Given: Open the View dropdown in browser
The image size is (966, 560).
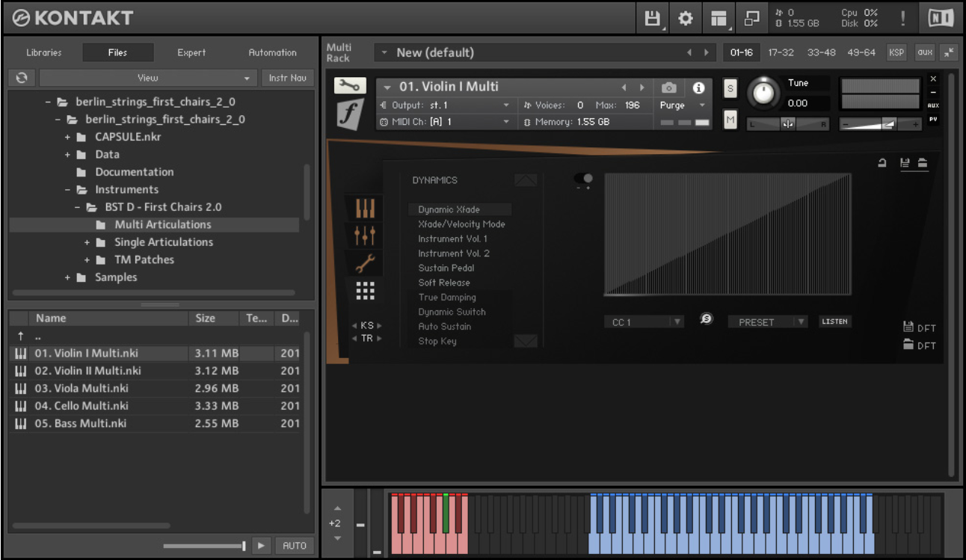Looking at the screenshot, I should coord(147,78).
